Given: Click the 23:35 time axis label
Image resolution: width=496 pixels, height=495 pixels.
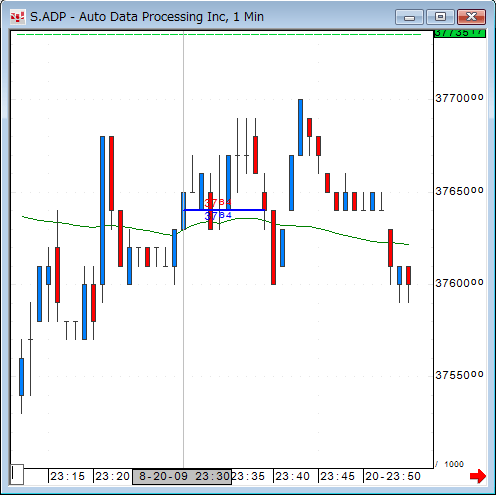Looking at the screenshot, I should (x=248, y=476).
